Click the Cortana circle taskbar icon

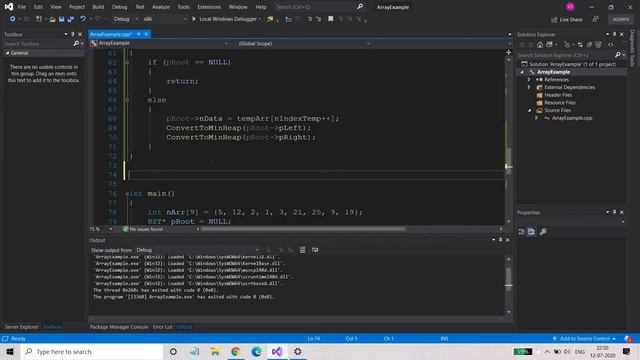point(173,351)
